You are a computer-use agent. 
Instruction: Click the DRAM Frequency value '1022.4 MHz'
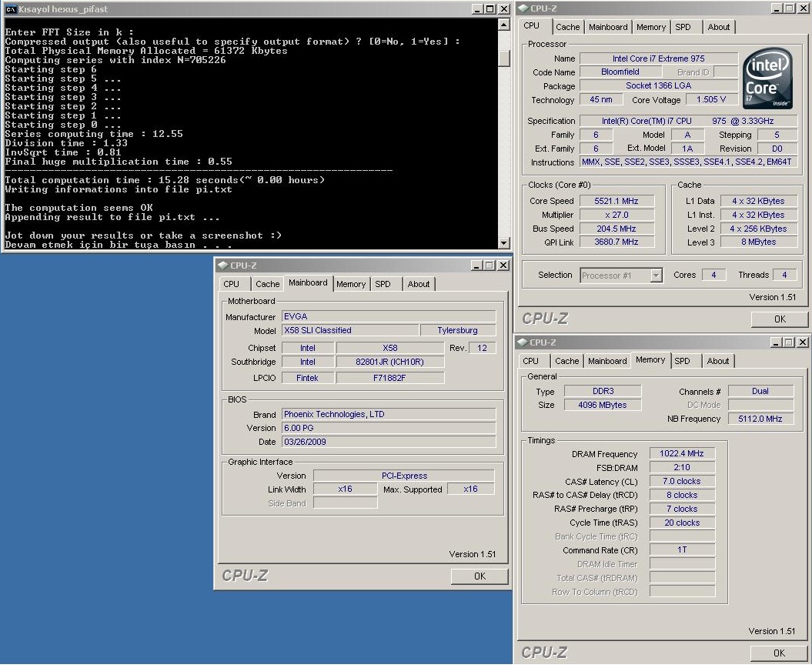coord(681,453)
